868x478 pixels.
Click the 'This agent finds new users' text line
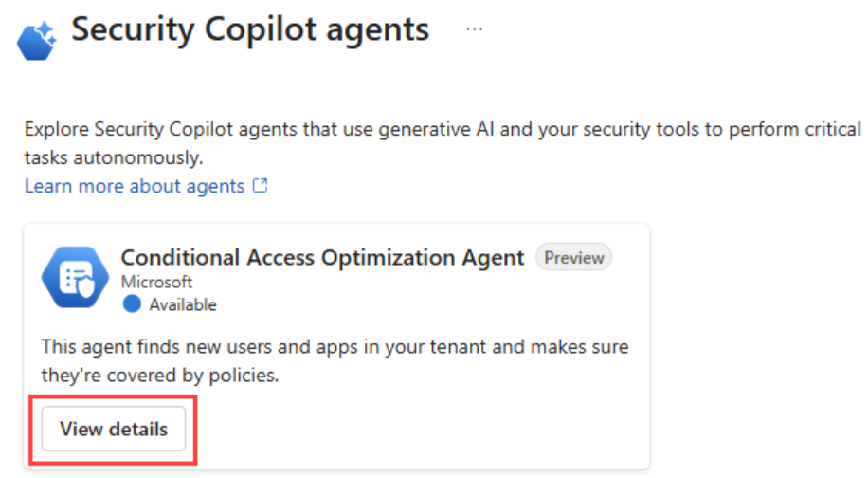tap(335, 347)
